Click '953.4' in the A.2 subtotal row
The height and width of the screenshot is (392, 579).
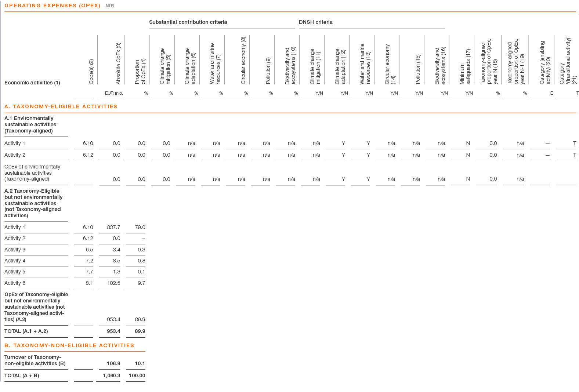[x=113, y=319]
